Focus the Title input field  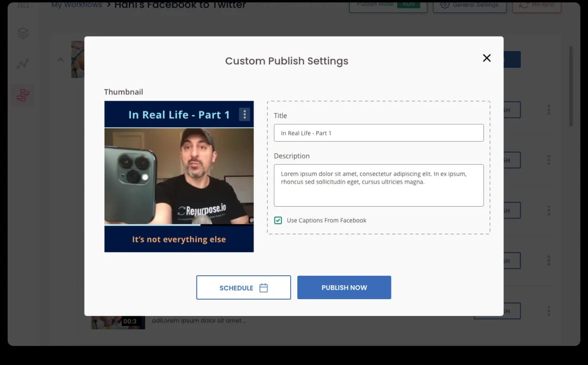coord(378,133)
